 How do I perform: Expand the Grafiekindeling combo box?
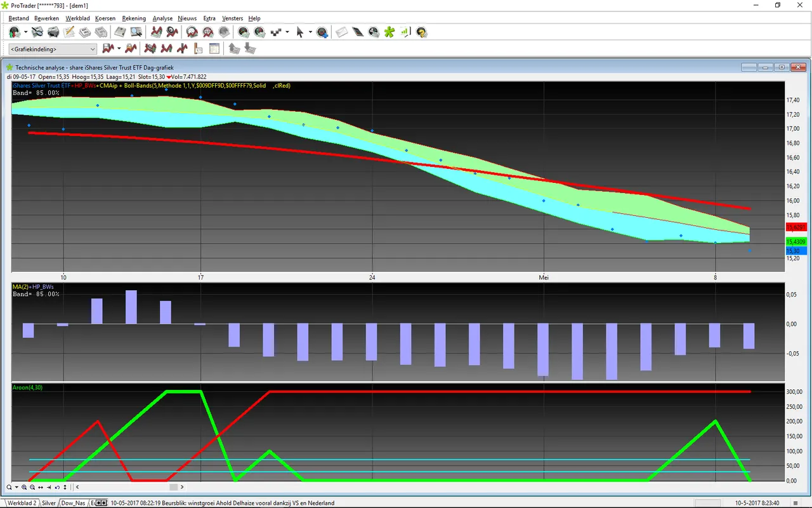click(53, 49)
